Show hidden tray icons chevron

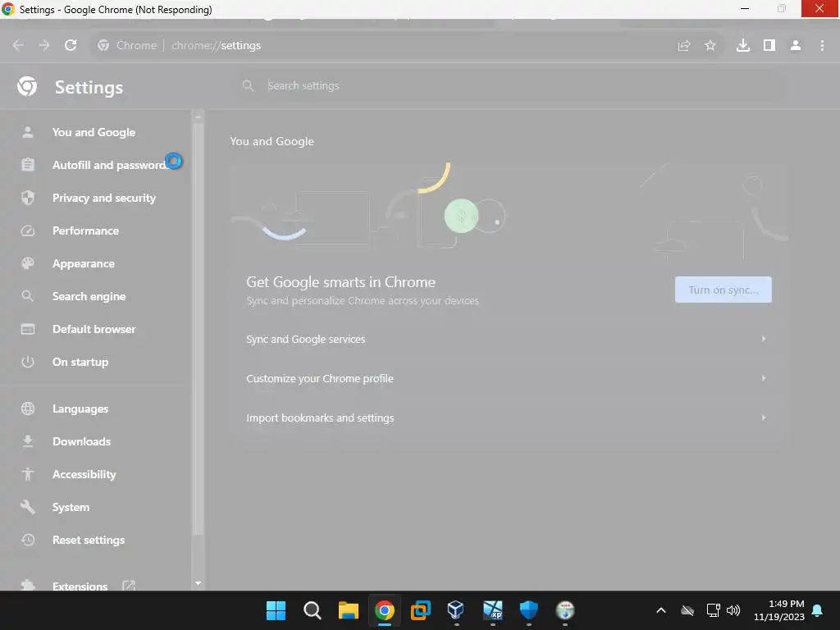661,610
